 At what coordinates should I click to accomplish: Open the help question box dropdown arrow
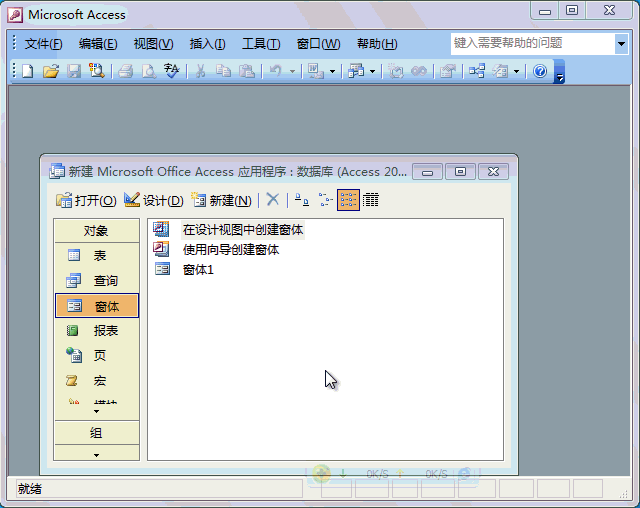pyautogui.click(x=621, y=44)
